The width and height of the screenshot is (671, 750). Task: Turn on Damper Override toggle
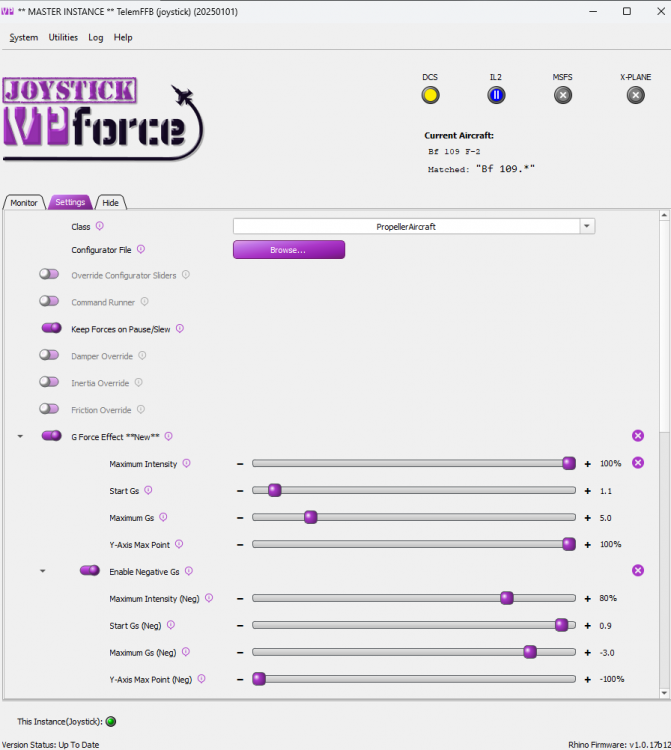click(x=49, y=355)
